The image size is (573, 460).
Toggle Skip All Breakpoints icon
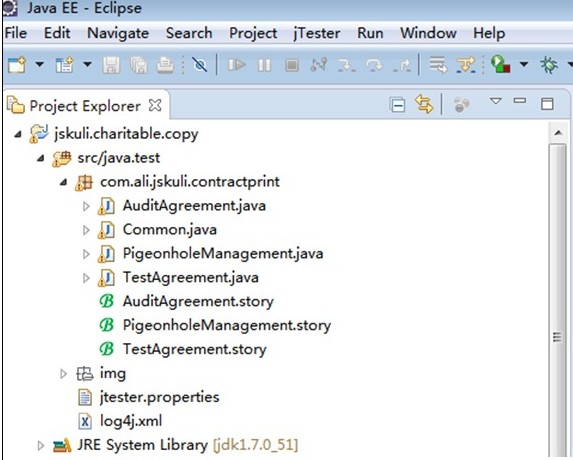200,65
